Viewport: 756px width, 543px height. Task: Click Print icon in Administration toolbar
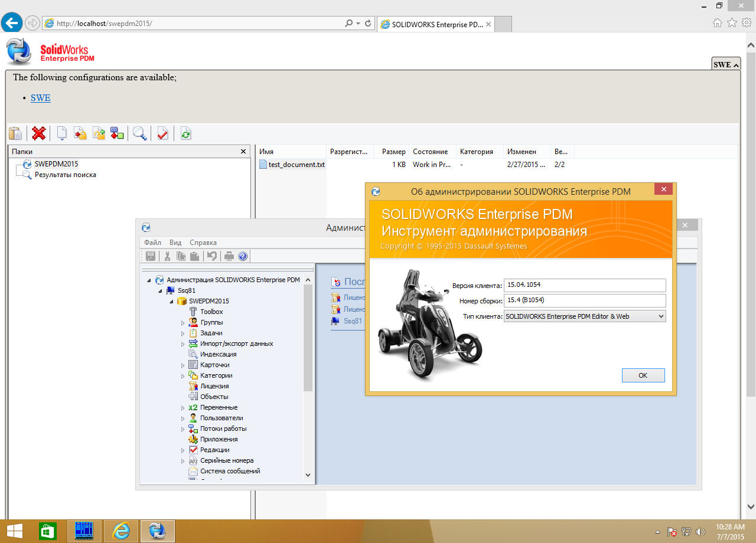[229, 256]
